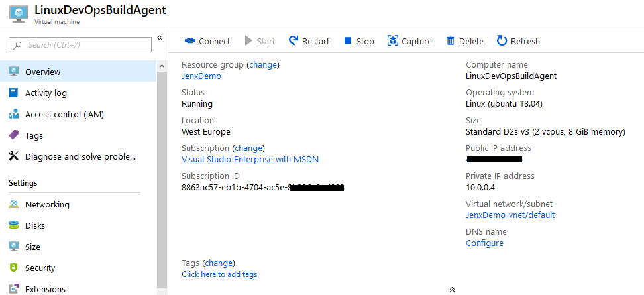Click the Restart circular arrow icon
Screen dimensions: 644x295
(294, 40)
